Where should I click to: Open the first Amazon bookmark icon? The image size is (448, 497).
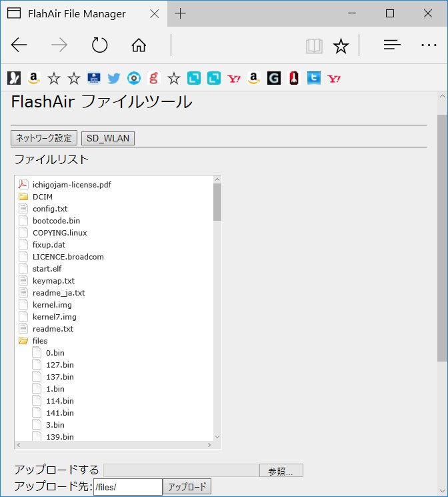tap(33, 78)
